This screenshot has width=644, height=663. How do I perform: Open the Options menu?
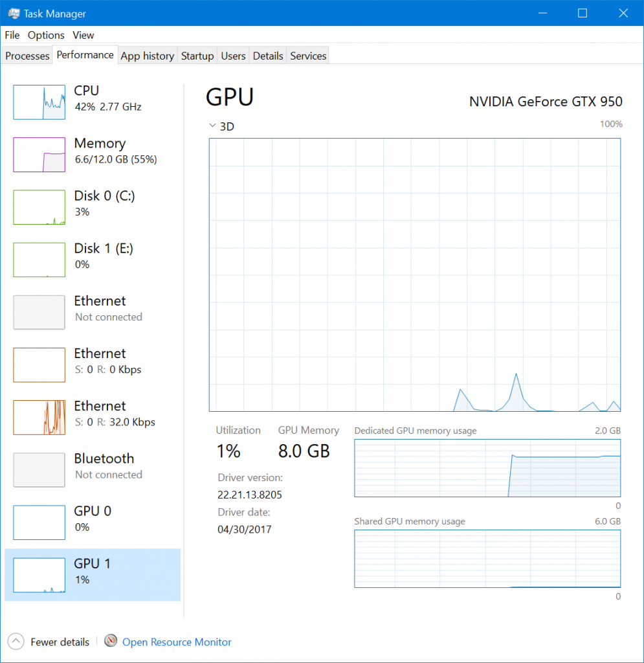coord(45,35)
